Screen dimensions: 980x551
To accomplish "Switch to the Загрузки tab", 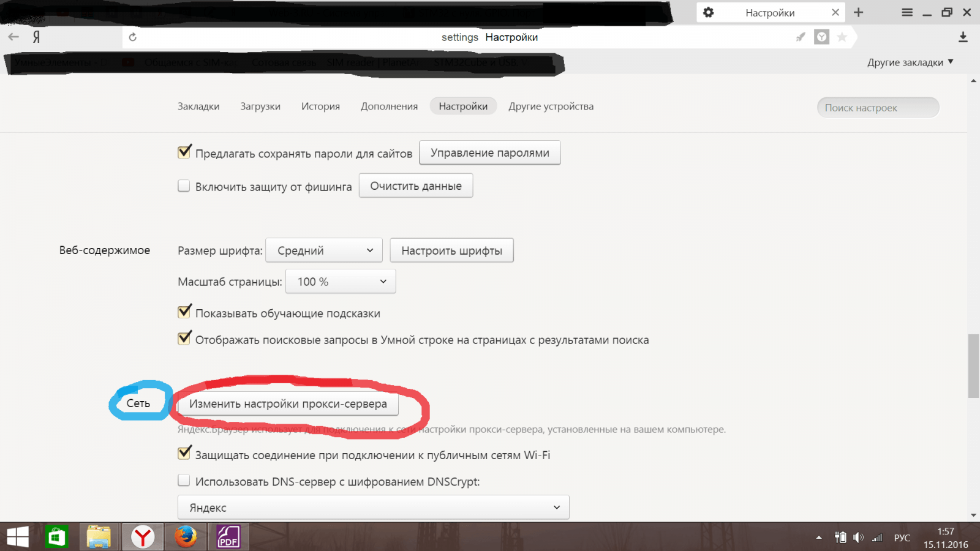I will (x=260, y=107).
